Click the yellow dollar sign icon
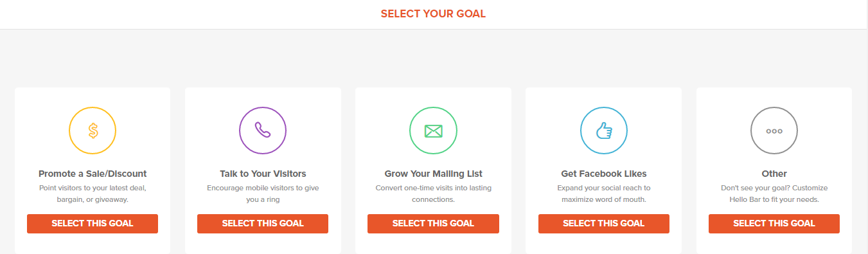The height and width of the screenshot is (254, 868). coord(93,131)
